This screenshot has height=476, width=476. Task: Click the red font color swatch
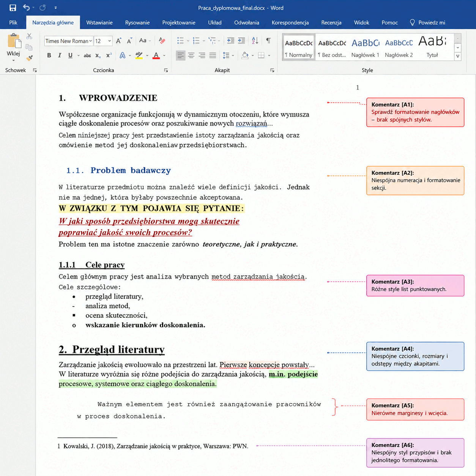pos(156,56)
